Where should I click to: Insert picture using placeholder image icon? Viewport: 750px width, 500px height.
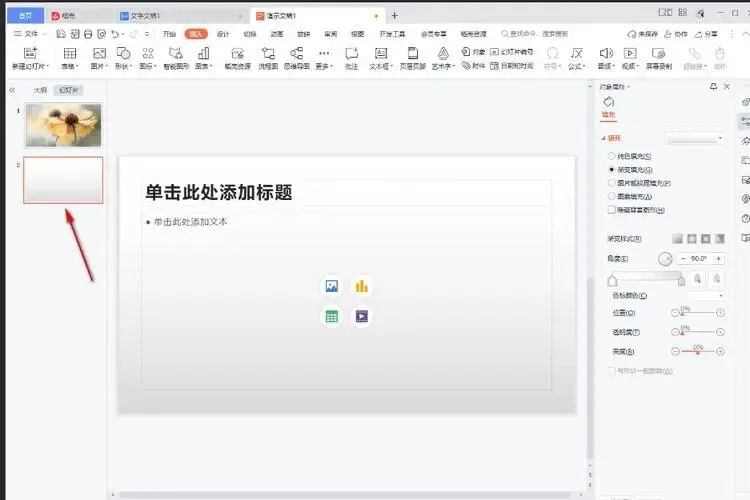331,286
